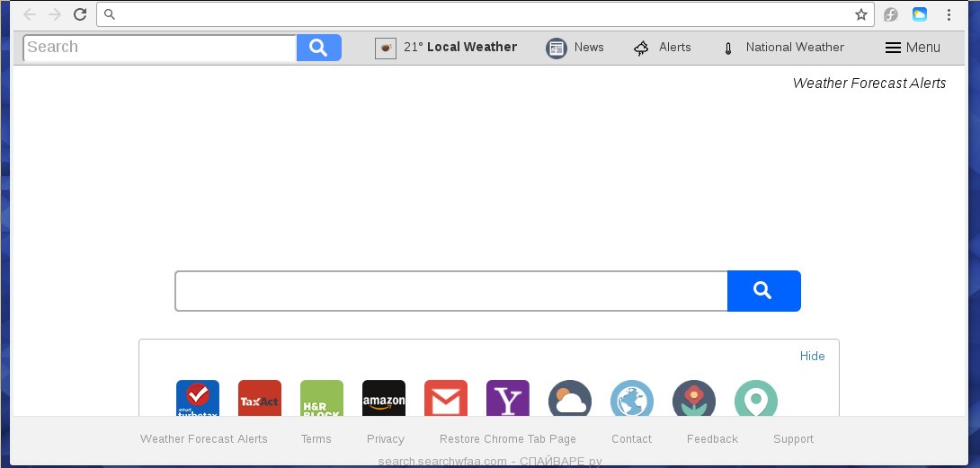Bookmark this page with the star icon
Image resolution: width=980 pixels, height=468 pixels.
(861, 14)
